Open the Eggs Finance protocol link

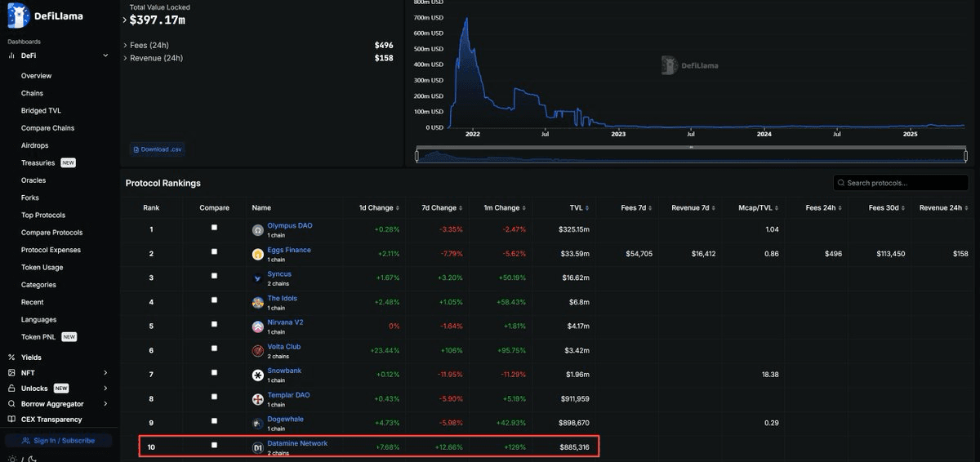[289, 250]
